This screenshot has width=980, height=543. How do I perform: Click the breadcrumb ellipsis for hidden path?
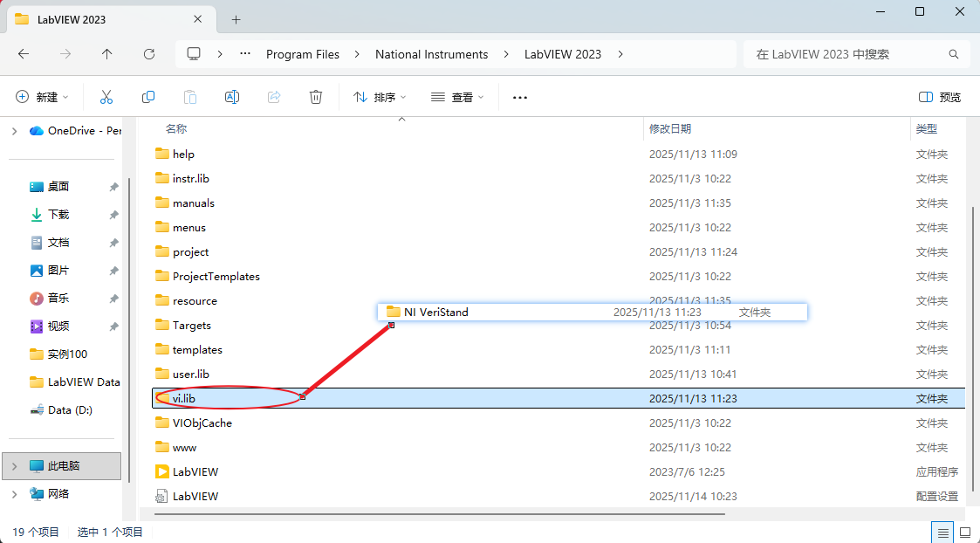245,54
